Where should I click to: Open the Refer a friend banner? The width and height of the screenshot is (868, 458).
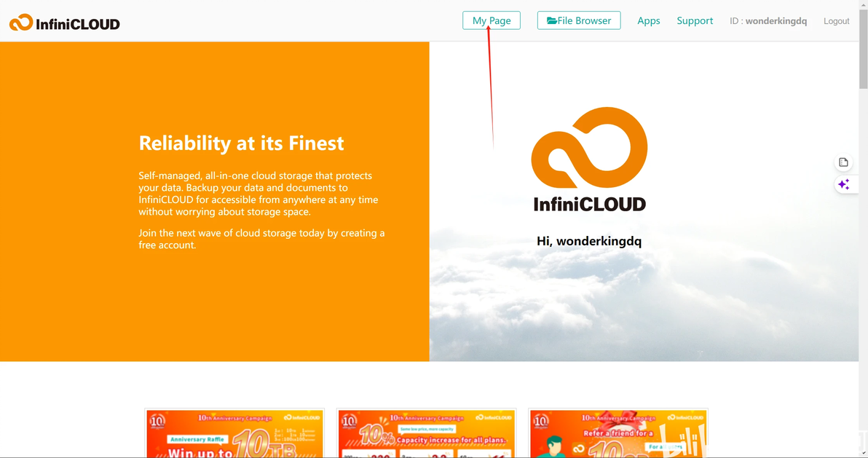618,434
